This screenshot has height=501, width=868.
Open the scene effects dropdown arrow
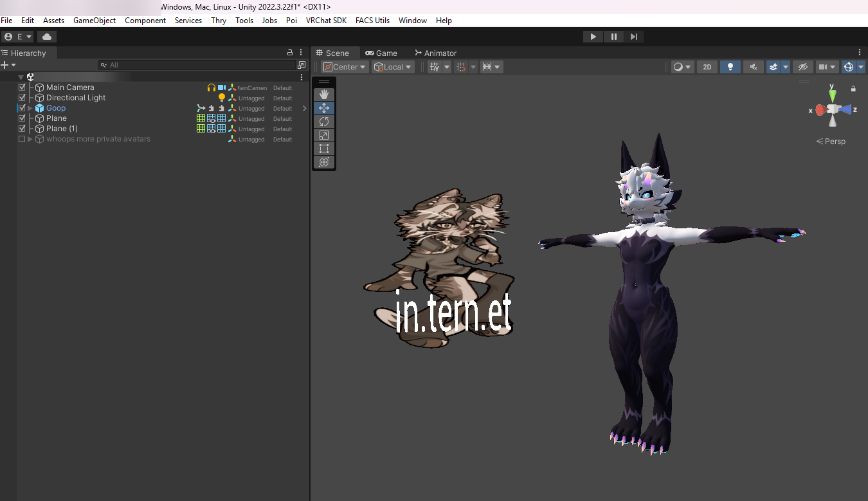coord(785,67)
